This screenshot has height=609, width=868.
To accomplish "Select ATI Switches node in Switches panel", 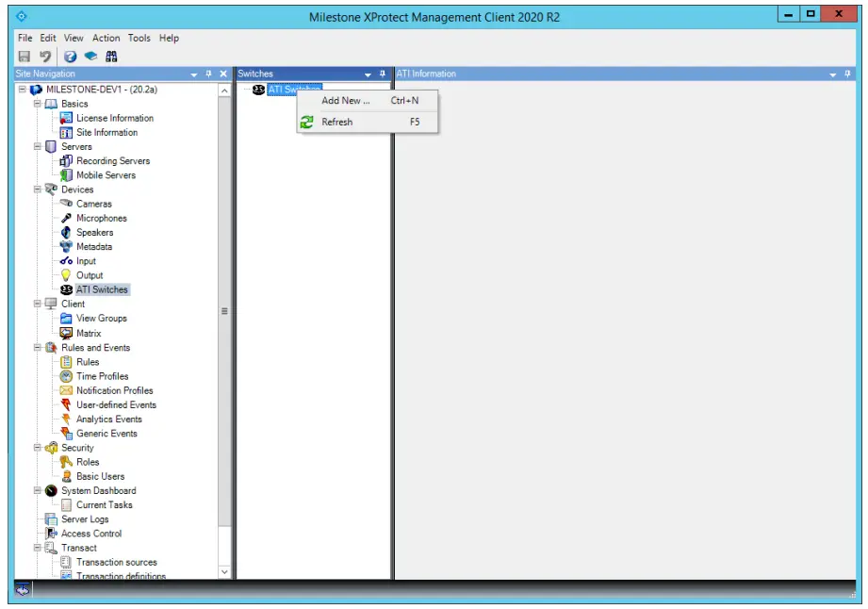I will (x=294, y=90).
